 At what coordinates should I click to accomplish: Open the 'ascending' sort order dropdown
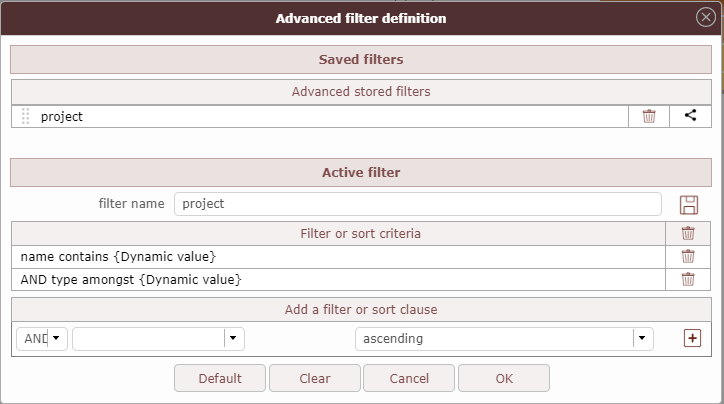[x=643, y=339]
